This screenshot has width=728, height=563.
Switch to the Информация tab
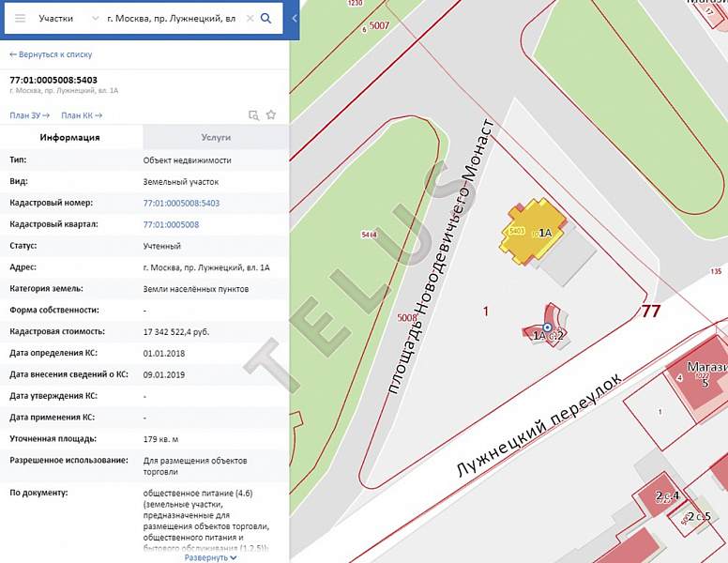coord(70,138)
